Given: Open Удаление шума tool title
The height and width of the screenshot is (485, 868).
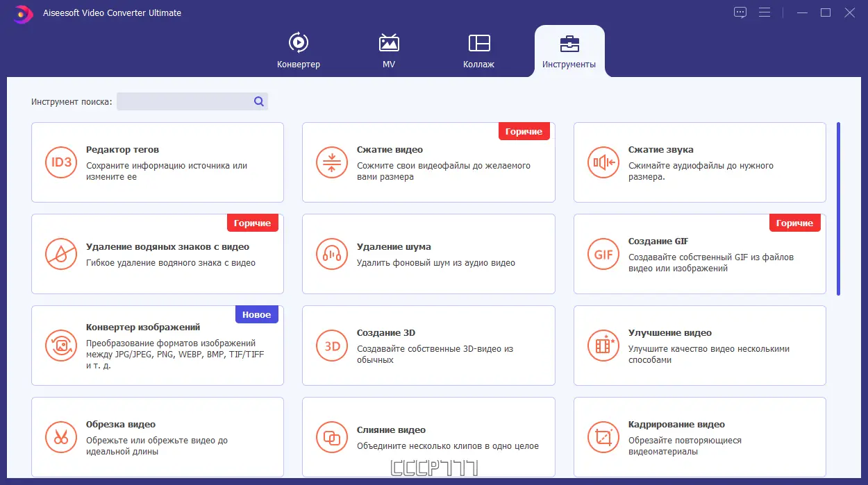Looking at the screenshot, I should [394, 246].
